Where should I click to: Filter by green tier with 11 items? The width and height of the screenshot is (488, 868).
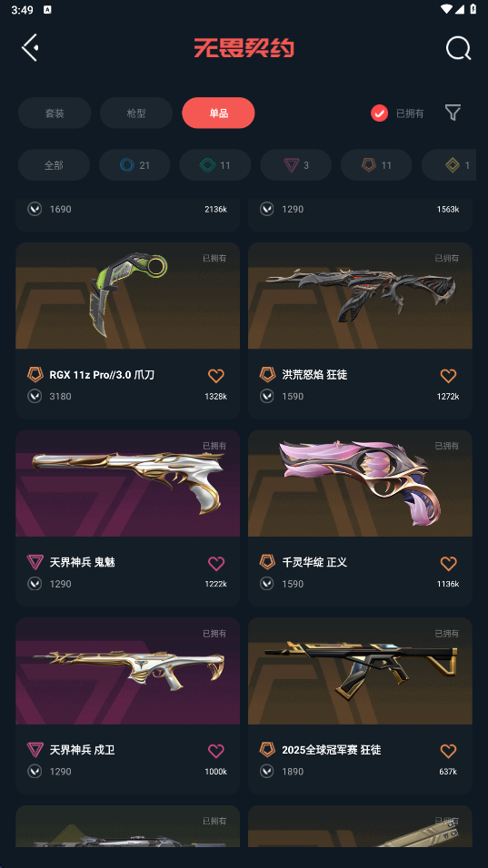coord(215,165)
